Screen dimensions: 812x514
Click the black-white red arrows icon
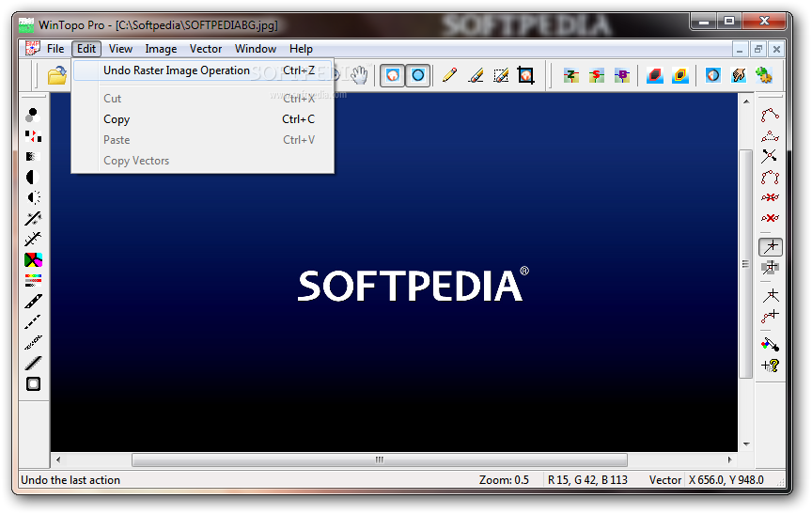click(x=33, y=136)
